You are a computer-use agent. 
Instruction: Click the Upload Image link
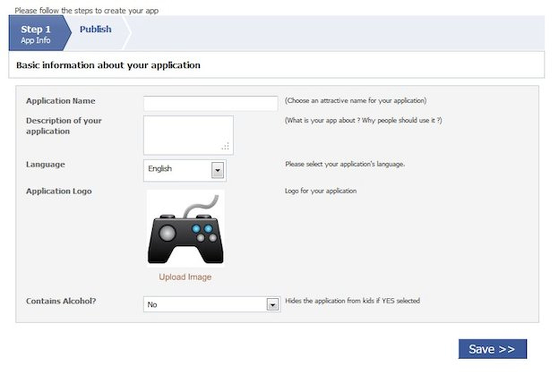point(185,277)
